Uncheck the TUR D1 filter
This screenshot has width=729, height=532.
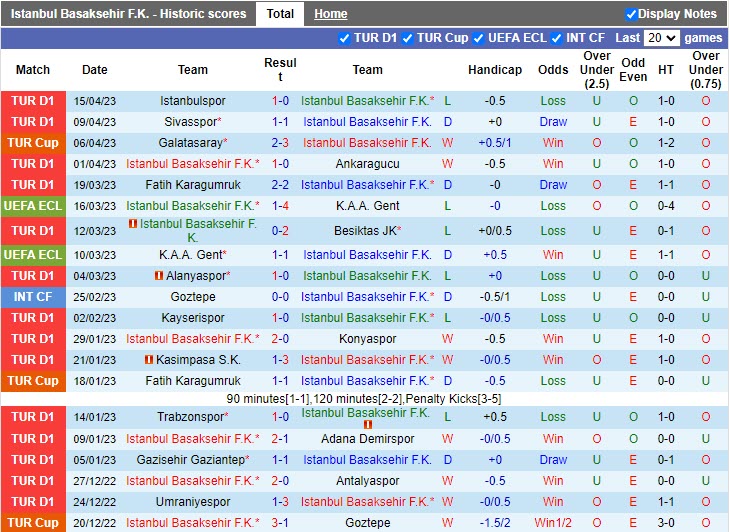click(x=344, y=38)
